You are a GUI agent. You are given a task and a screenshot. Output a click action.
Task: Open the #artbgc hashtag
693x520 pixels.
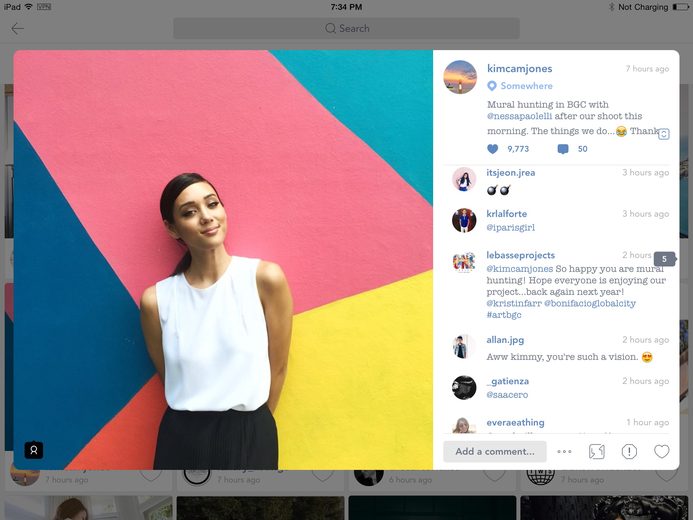(x=504, y=315)
